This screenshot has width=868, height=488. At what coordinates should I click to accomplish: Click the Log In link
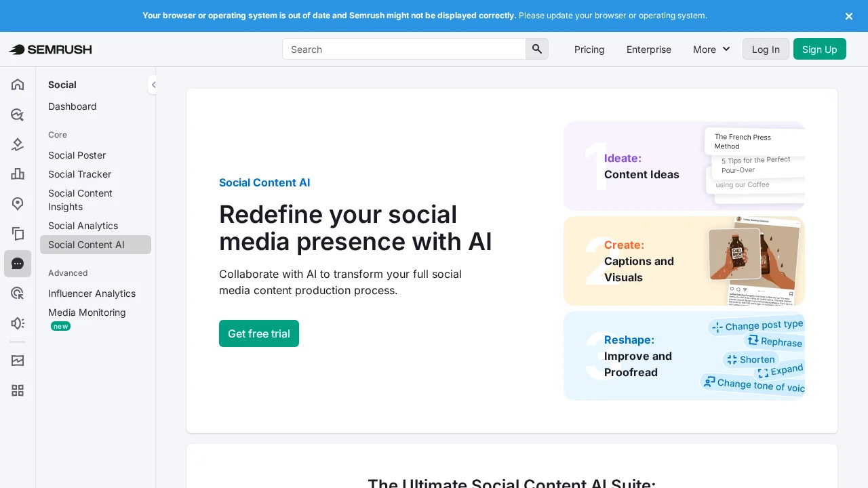[x=766, y=49]
